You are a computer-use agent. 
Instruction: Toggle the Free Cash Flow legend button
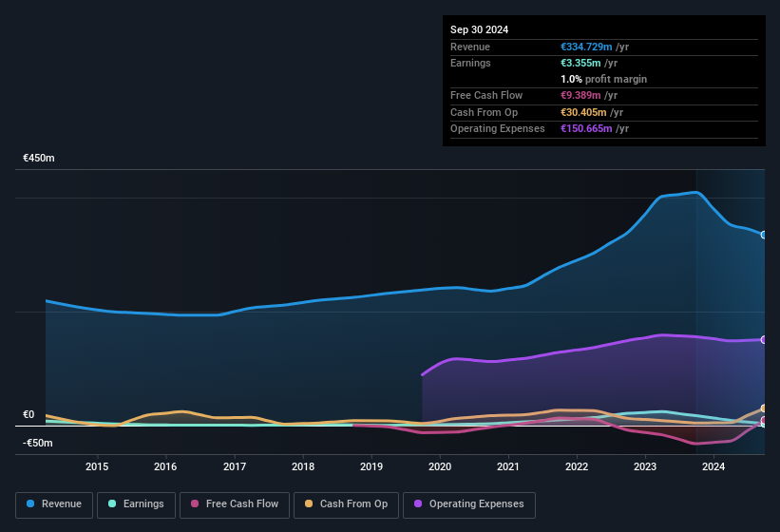point(235,504)
